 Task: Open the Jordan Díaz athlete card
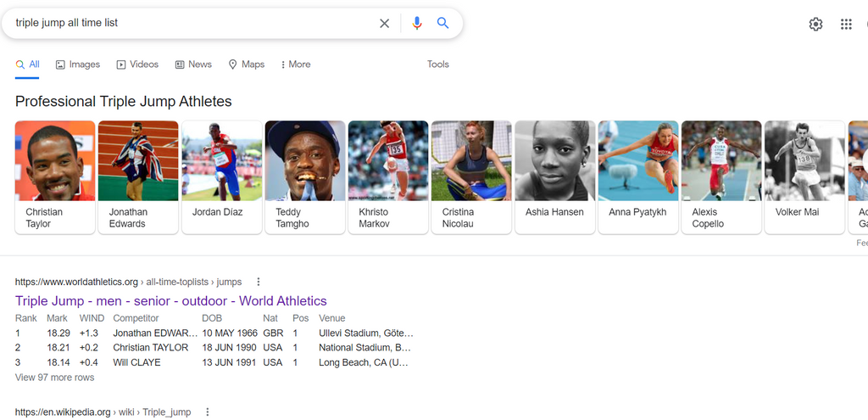[x=221, y=177]
